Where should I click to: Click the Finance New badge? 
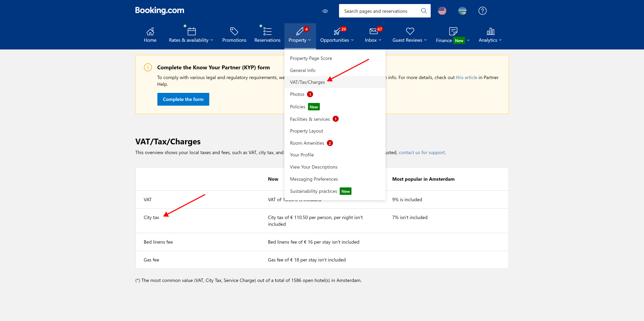pos(459,40)
